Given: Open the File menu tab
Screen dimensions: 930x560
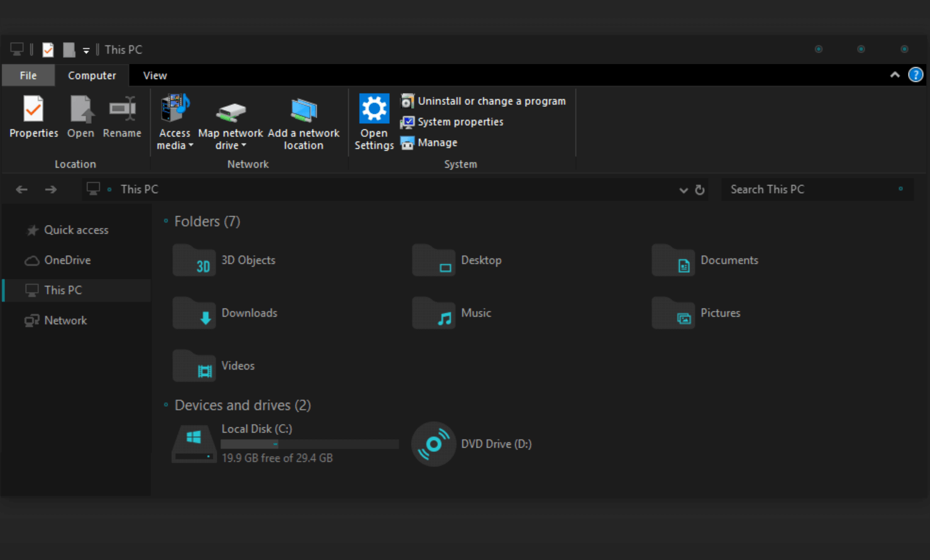Looking at the screenshot, I should click(x=28, y=75).
